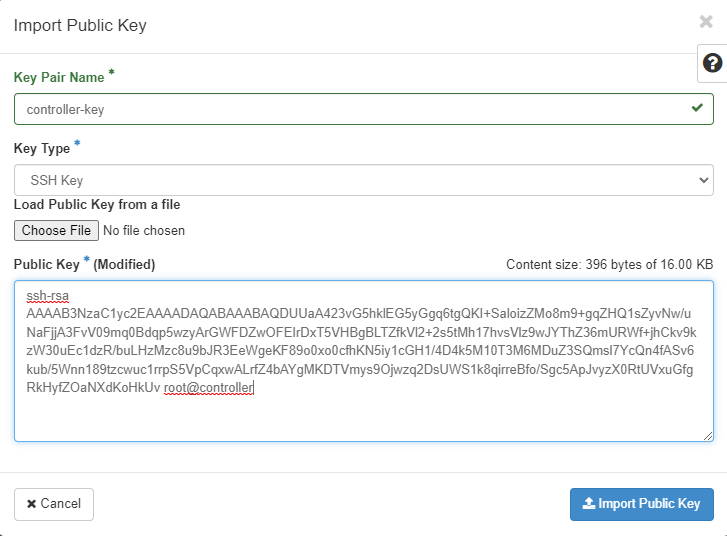The image size is (727, 536).
Task: Click the No file chosen text
Action: coord(144,231)
